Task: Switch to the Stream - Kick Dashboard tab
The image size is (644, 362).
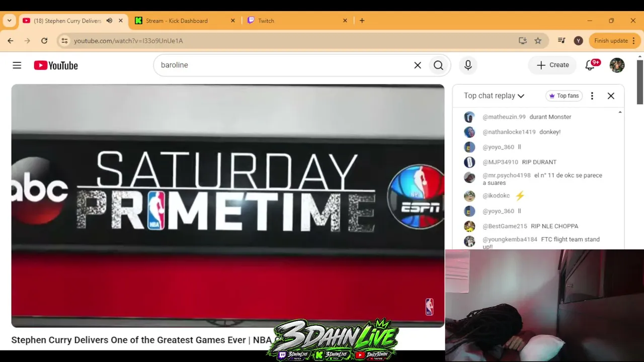Action: tap(185, 21)
